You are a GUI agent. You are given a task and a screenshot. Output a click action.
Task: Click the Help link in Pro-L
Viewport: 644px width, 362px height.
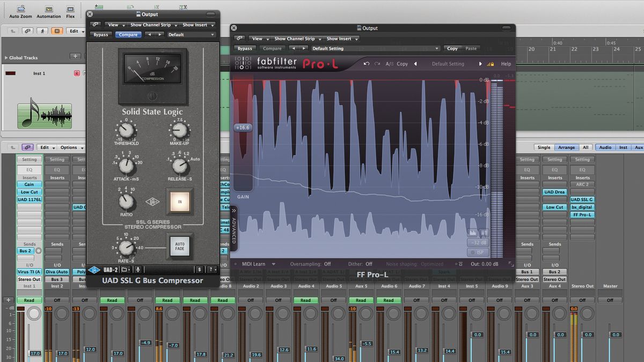pos(505,63)
